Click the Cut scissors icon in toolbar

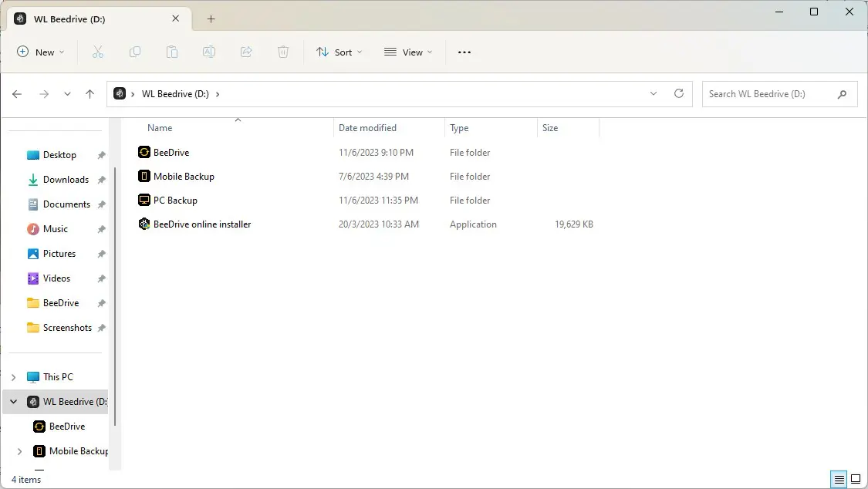click(x=97, y=52)
